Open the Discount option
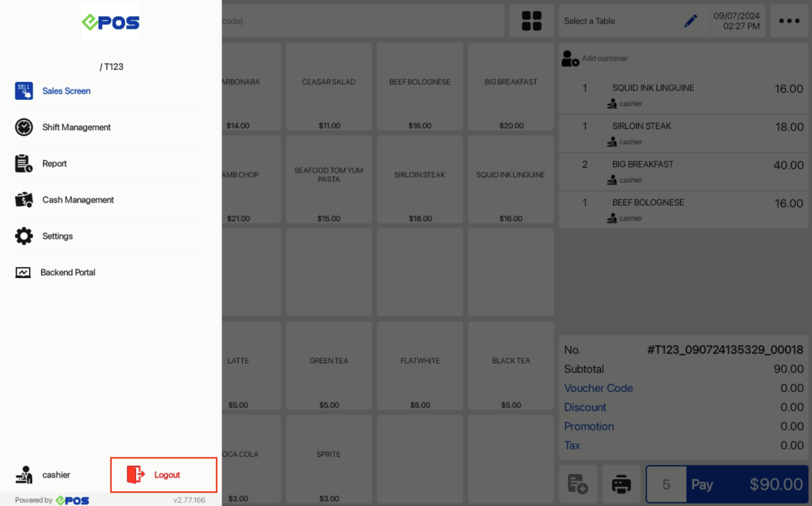Screen dimensions: 812x506 pyautogui.click(x=585, y=407)
